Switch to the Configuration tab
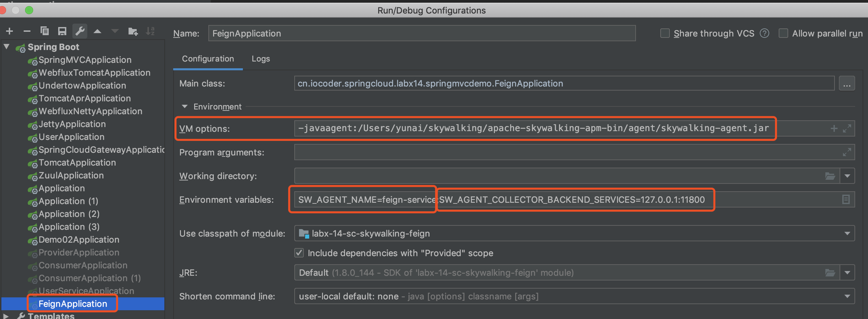 click(208, 59)
